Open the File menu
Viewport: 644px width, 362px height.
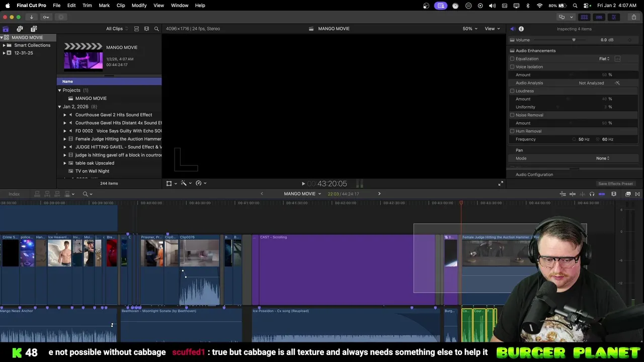tap(57, 6)
